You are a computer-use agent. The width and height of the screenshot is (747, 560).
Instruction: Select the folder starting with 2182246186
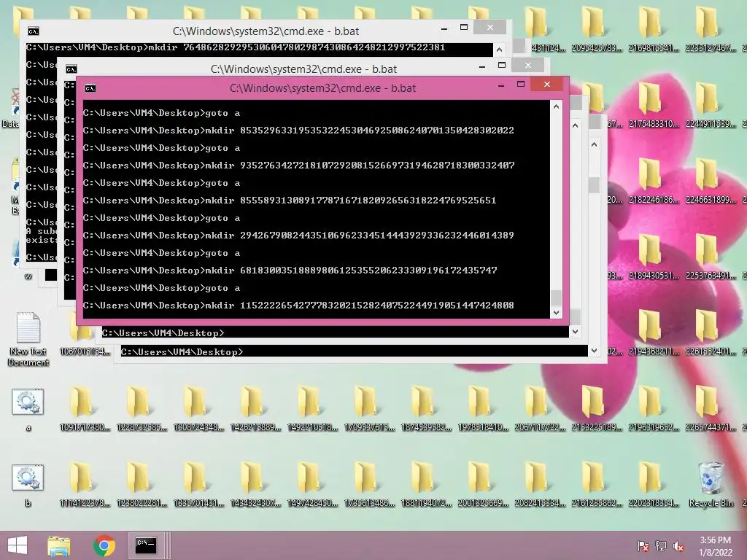pos(654,182)
